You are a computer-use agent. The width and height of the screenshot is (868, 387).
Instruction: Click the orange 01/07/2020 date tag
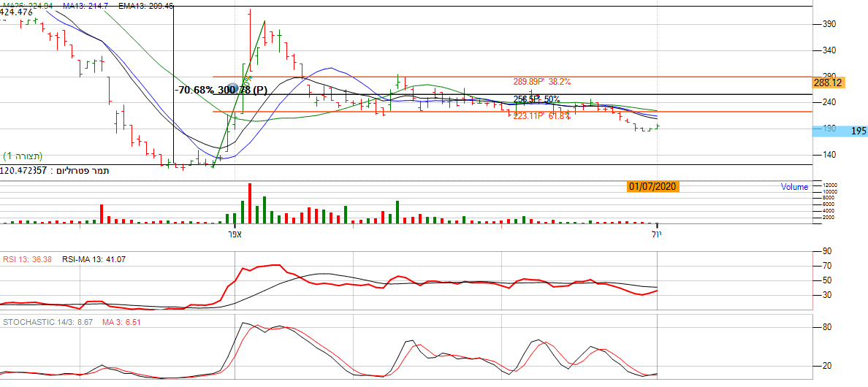pyautogui.click(x=652, y=187)
